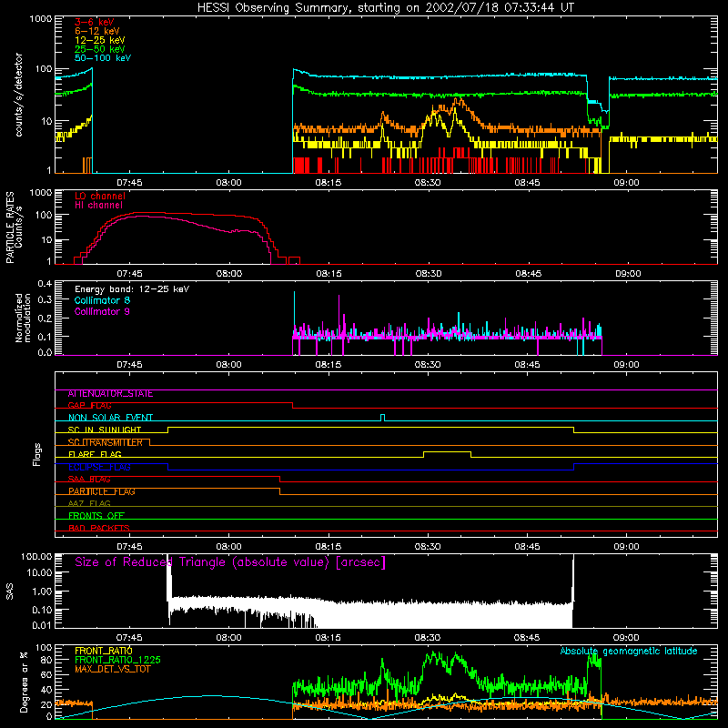
Task: Click the MAX_DET_VS_TOT legend entry
Action: point(113,669)
